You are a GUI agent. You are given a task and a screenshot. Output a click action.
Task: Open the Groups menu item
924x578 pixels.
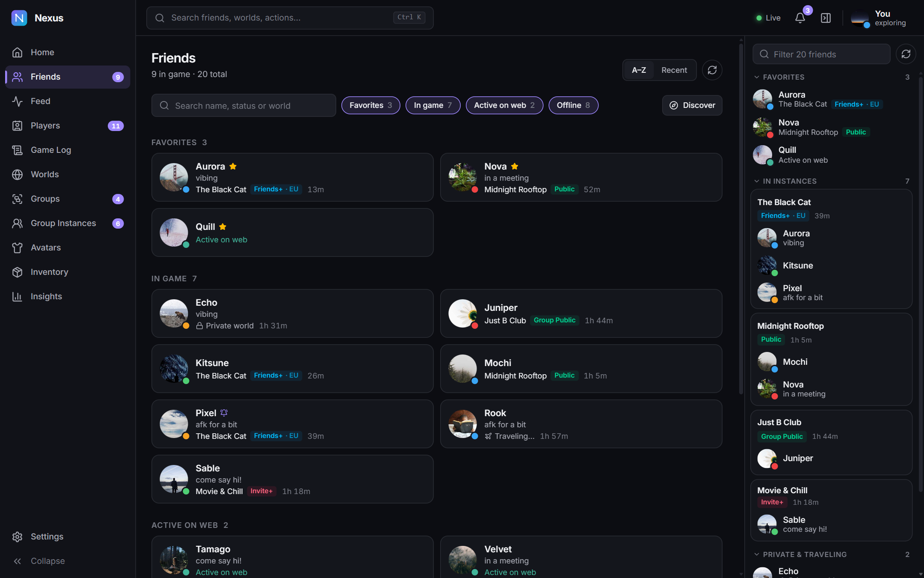[68, 199]
